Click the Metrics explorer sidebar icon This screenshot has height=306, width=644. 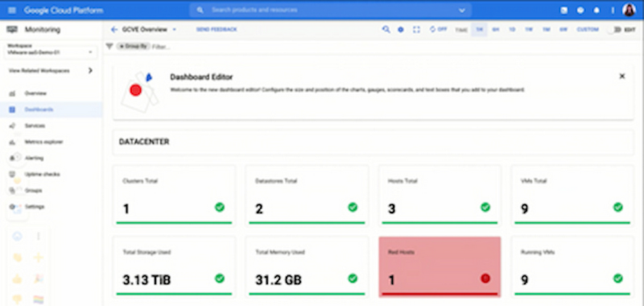click(12, 142)
